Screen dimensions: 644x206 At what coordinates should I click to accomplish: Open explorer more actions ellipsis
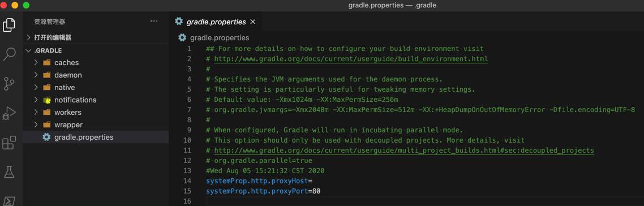pos(154,22)
